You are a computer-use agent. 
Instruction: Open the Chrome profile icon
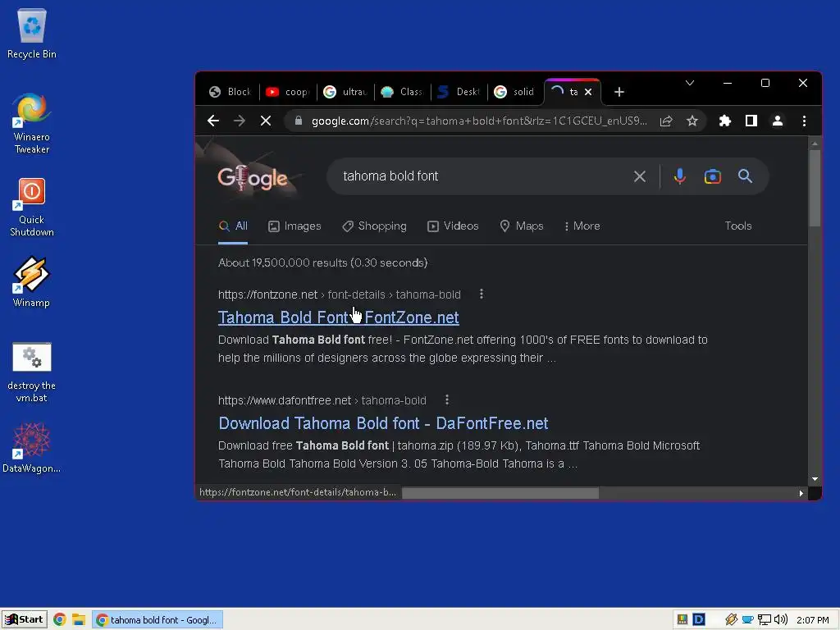click(x=778, y=121)
